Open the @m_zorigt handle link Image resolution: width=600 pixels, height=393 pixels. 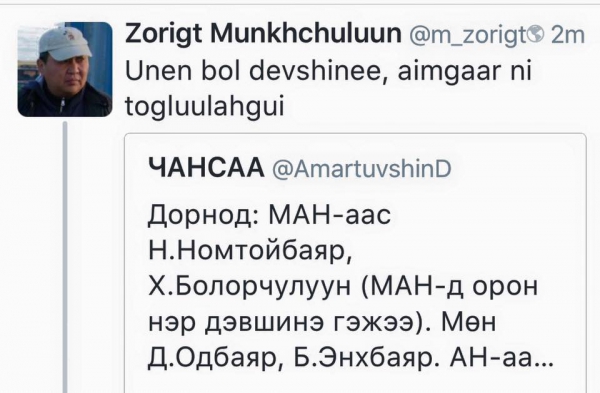coord(468,35)
